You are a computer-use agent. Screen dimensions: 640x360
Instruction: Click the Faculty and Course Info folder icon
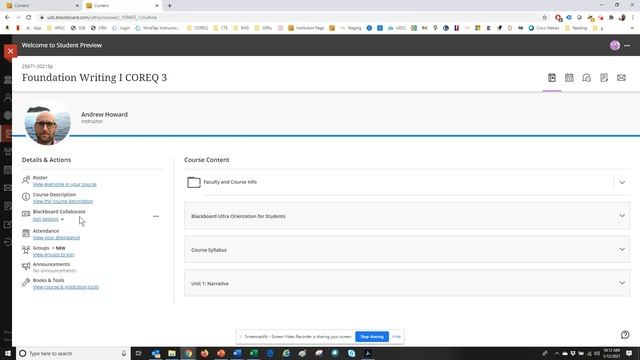click(x=194, y=182)
